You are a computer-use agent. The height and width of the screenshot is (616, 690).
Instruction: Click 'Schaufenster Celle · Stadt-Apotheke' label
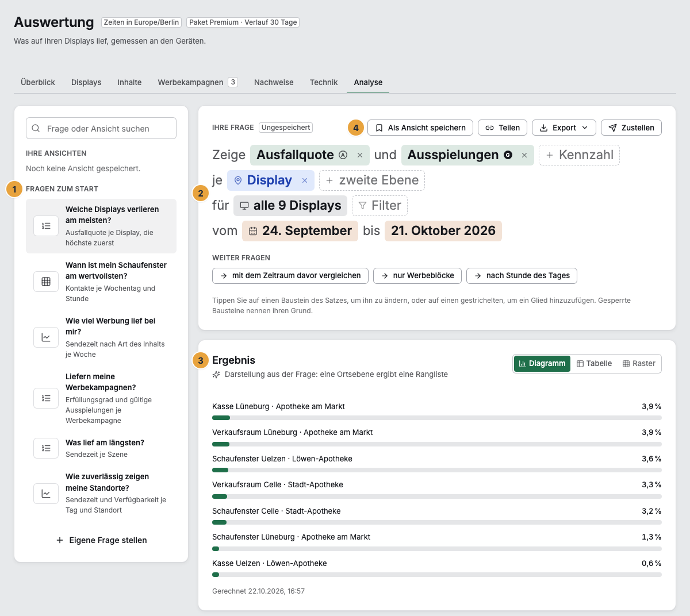(x=277, y=511)
